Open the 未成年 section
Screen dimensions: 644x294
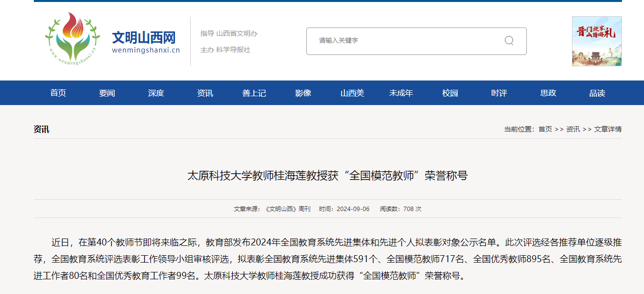click(401, 93)
